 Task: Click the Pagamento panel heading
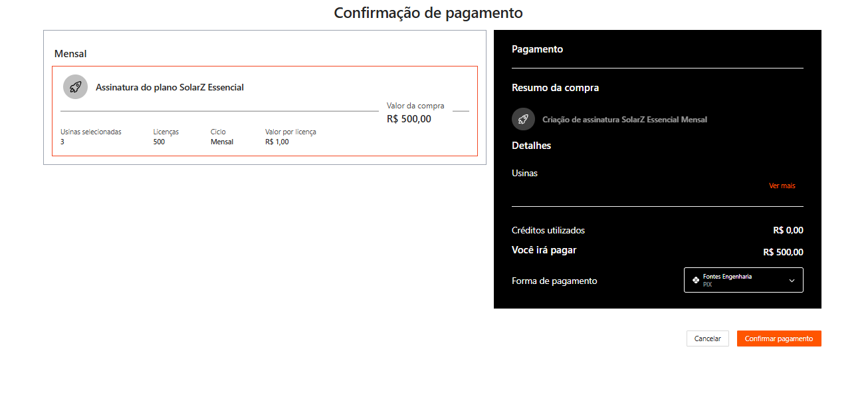click(537, 49)
